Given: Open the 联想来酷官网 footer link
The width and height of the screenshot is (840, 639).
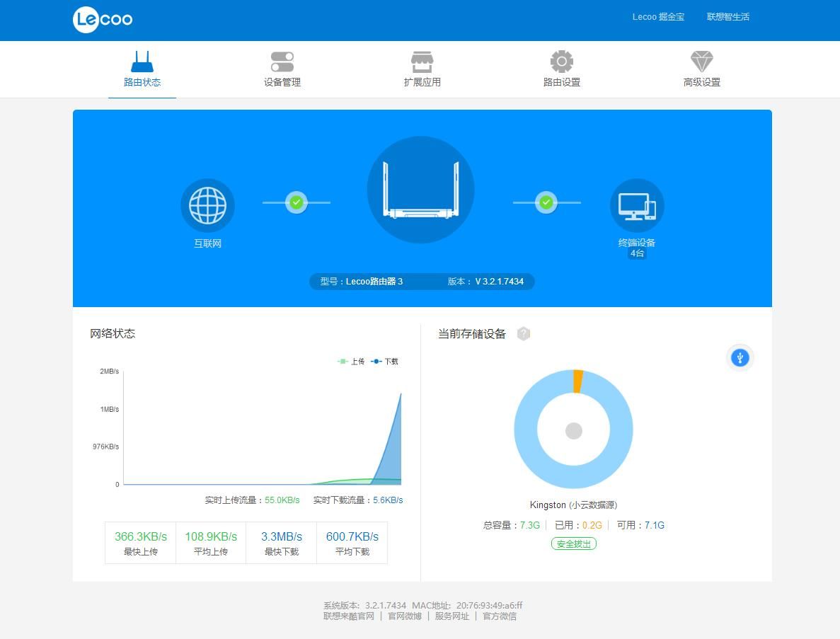Looking at the screenshot, I should (x=349, y=616).
